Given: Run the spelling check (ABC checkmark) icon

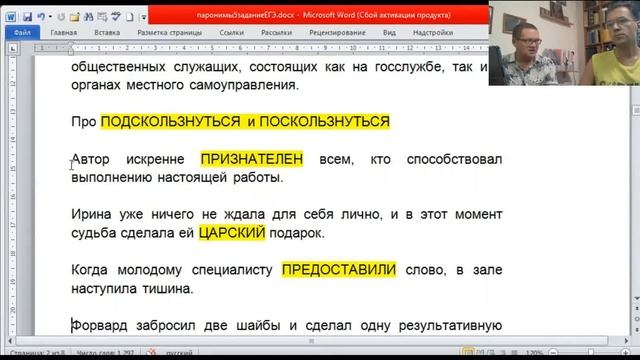Looking at the screenshot, I should coord(116,17).
